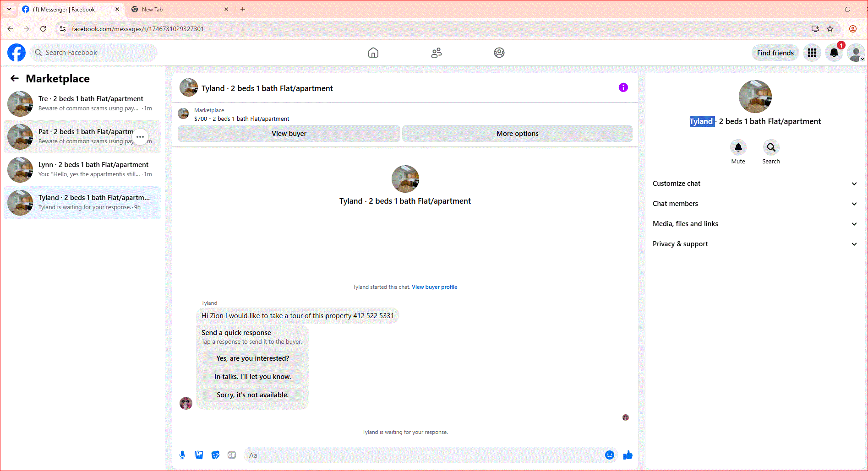Click Tyland's message about touring the property
868x471 pixels.
point(298,316)
